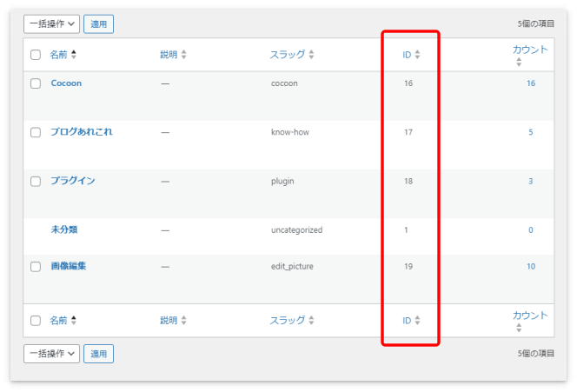Click the sort arrows under footer カウント
The height and width of the screenshot is (392, 577).
(519, 328)
